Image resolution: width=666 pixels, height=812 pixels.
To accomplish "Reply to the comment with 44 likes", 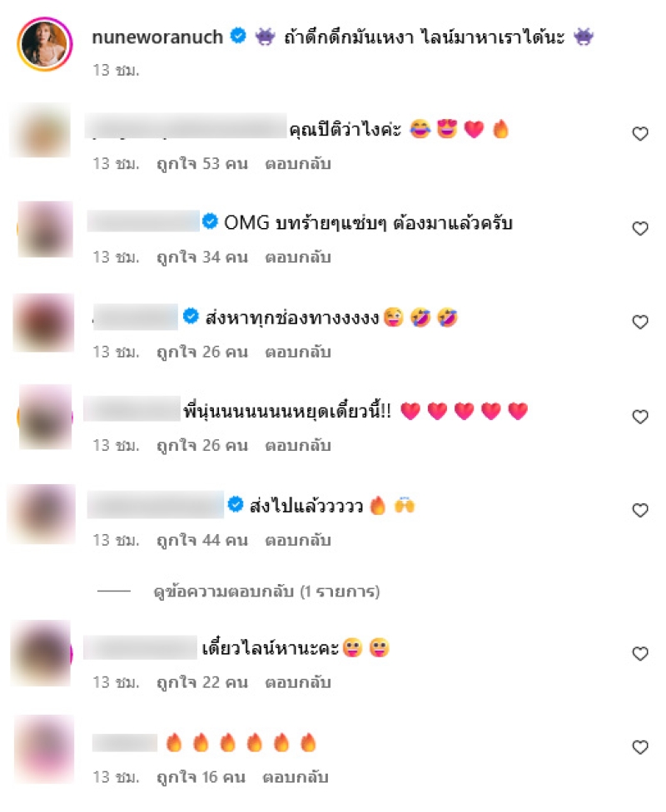I will pyautogui.click(x=298, y=540).
